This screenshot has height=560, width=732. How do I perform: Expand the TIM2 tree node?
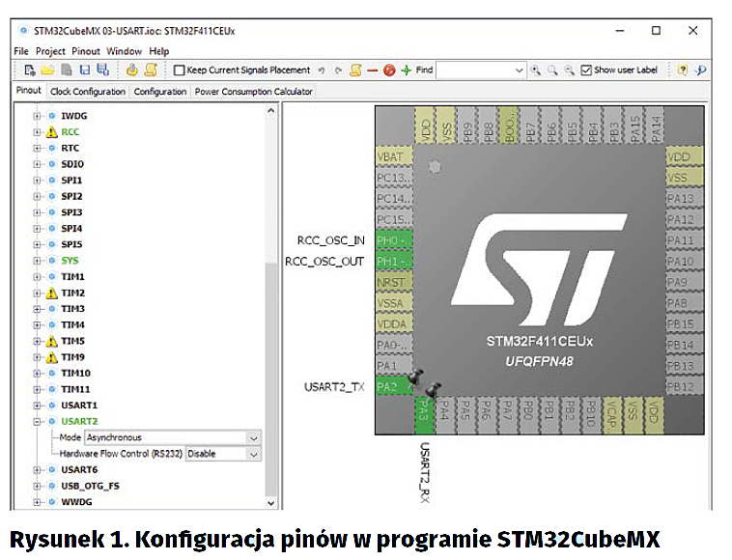click(x=38, y=293)
